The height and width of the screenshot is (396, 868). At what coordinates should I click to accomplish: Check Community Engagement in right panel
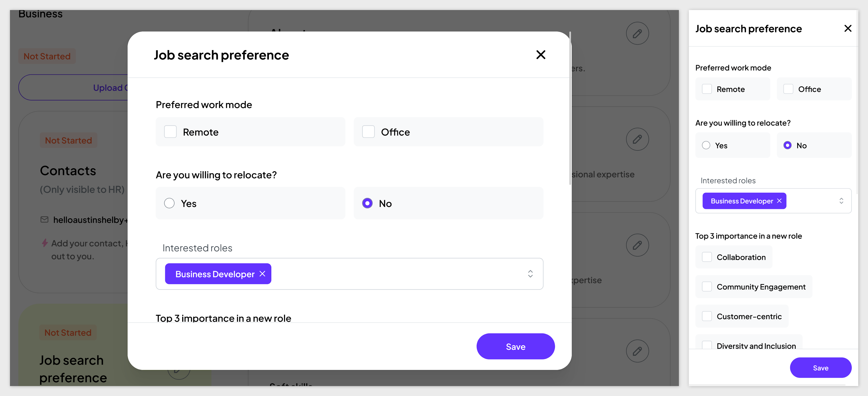707,287
